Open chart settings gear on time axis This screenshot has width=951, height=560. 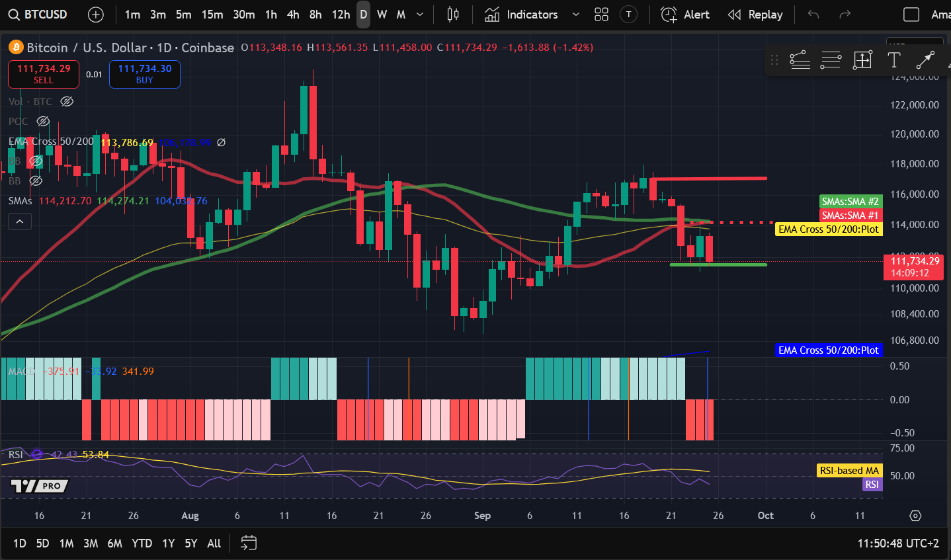pos(915,516)
